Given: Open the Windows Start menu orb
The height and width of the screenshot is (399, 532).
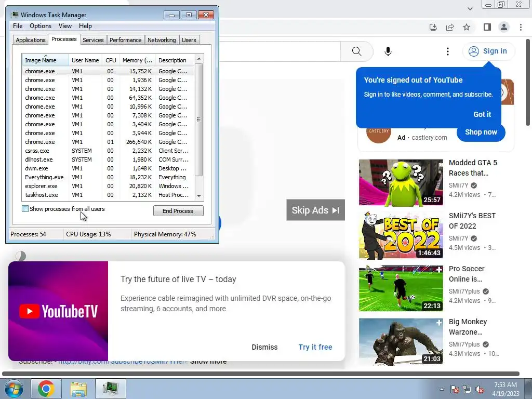Looking at the screenshot, I should (14, 389).
